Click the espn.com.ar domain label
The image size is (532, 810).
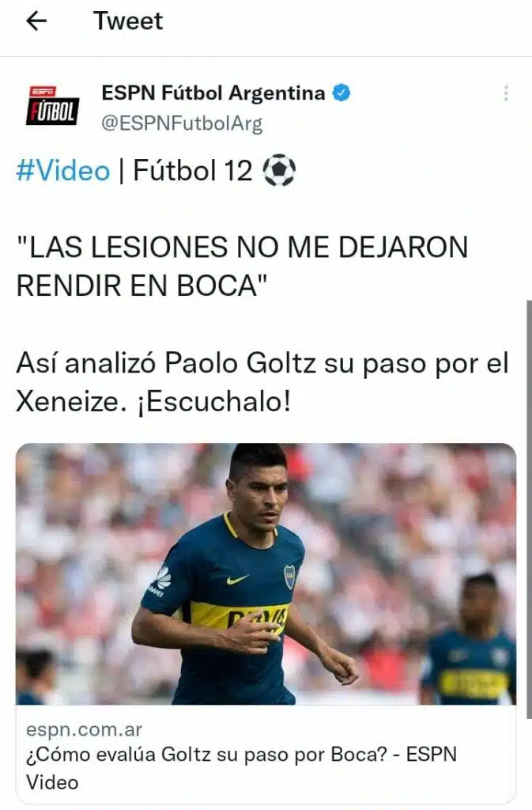coord(84,729)
